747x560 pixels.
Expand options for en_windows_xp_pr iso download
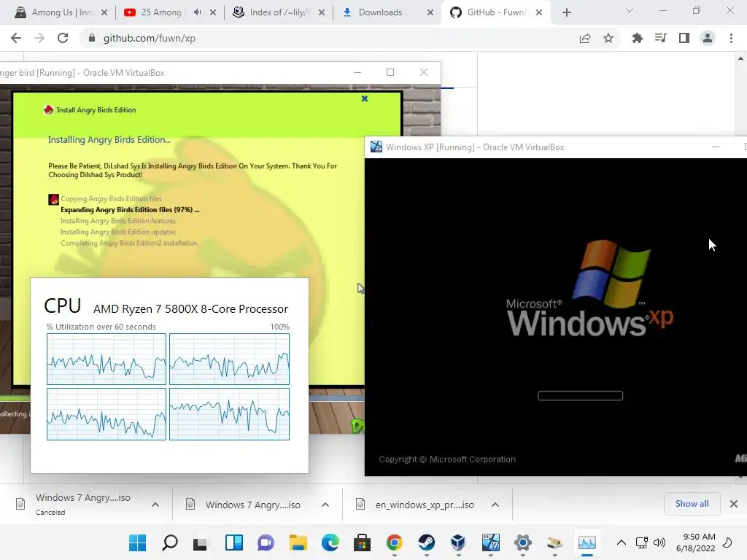pyautogui.click(x=495, y=505)
